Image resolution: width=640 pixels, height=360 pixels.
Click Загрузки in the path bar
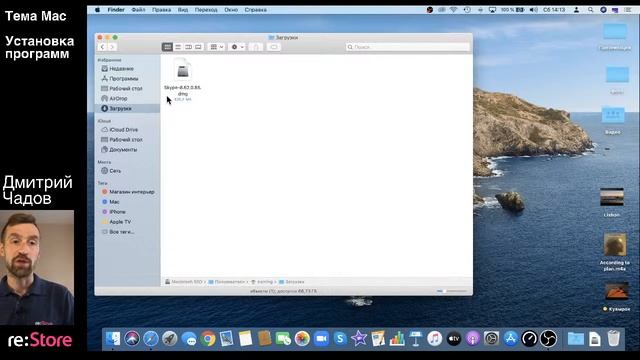tap(294, 282)
